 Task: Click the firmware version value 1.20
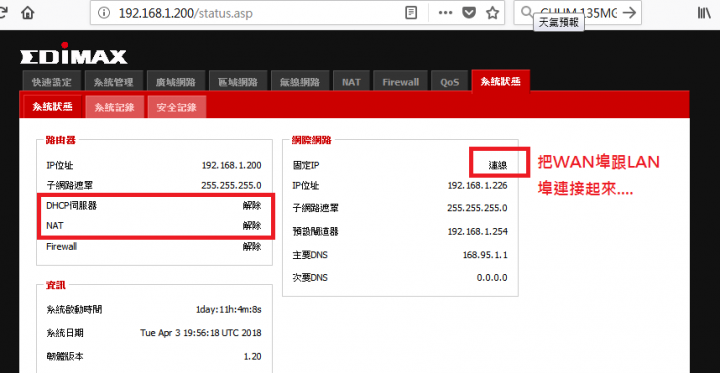coord(253,356)
